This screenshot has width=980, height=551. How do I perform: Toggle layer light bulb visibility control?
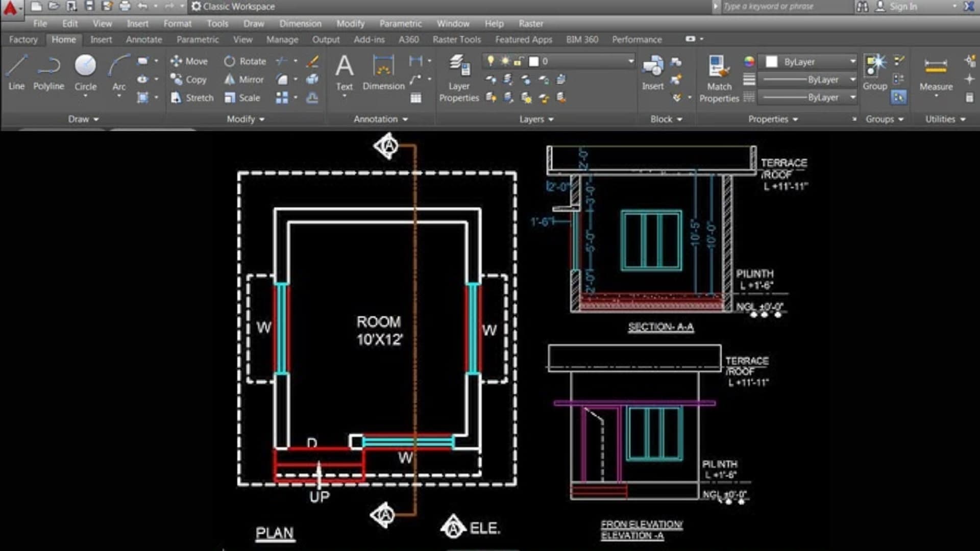(490, 61)
